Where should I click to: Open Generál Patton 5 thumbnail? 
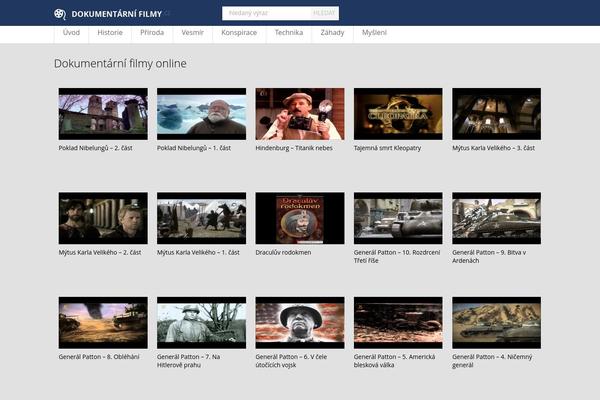(398, 323)
